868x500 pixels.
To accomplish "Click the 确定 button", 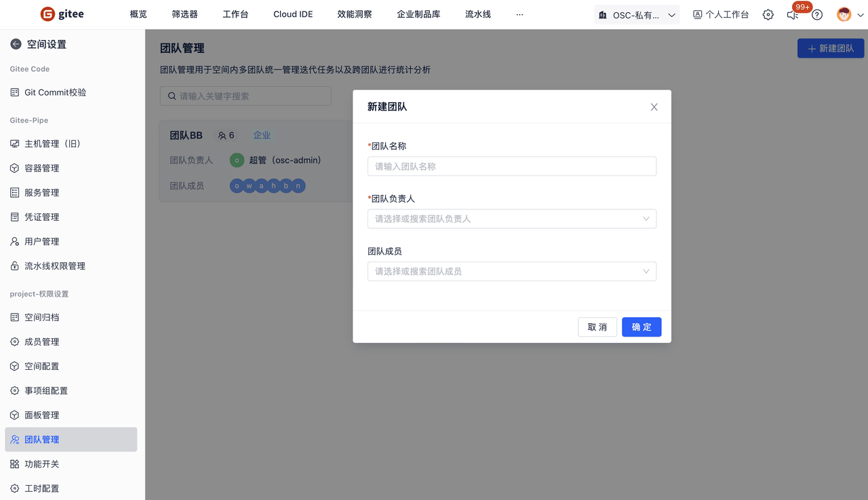I will [x=641, y=327].
